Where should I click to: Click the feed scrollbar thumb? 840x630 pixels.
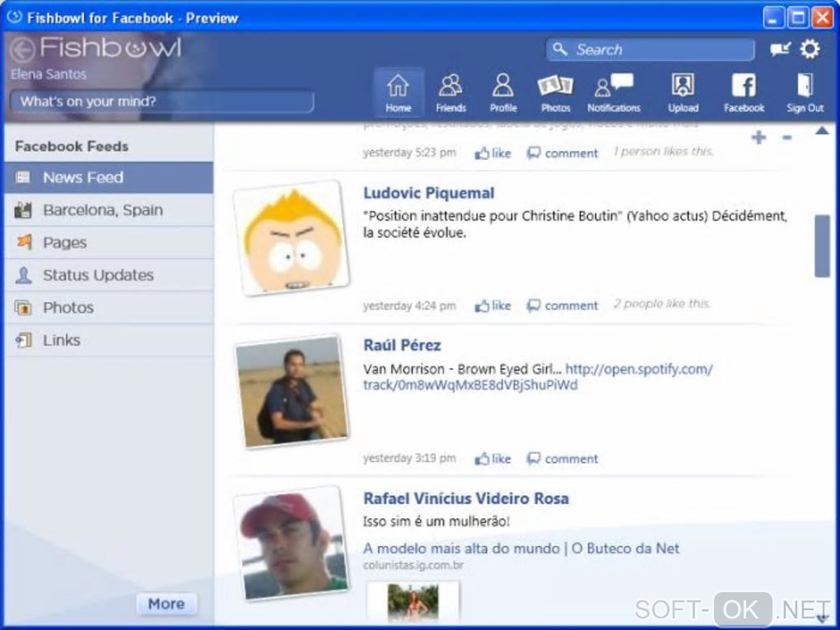[x=822, y=246]
